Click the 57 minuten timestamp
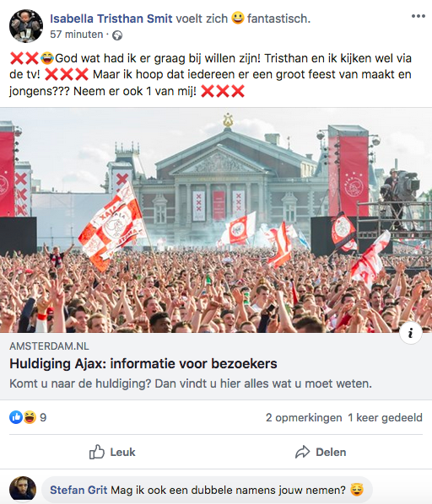This screenshot has height=504, width=432. [x=77, y=35]
